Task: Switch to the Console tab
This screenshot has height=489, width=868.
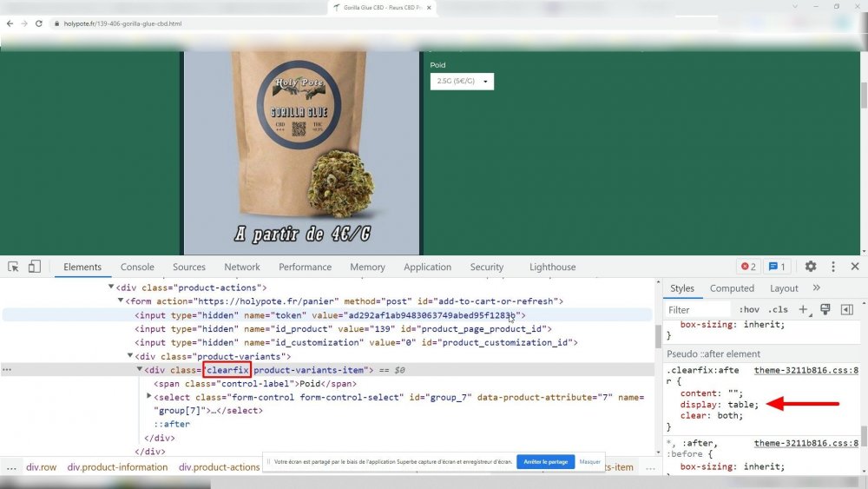Action: pos(137,267)
